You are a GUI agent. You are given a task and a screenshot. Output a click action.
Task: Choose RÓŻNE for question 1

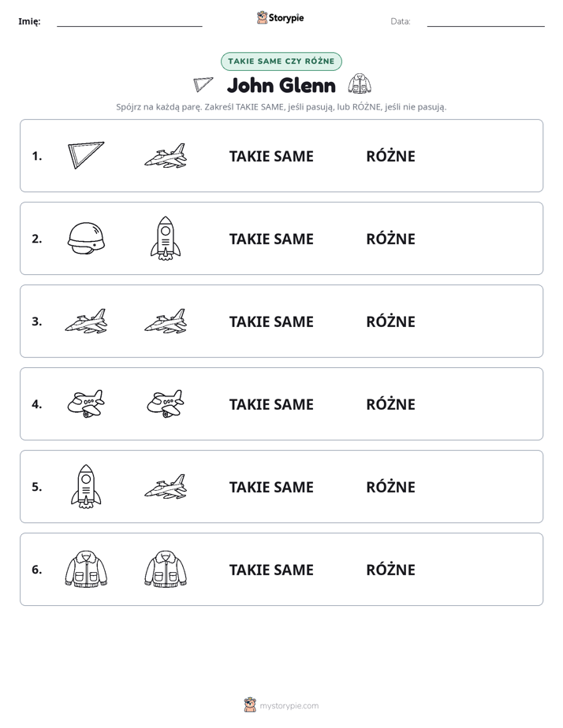click(x=390, y=156)
